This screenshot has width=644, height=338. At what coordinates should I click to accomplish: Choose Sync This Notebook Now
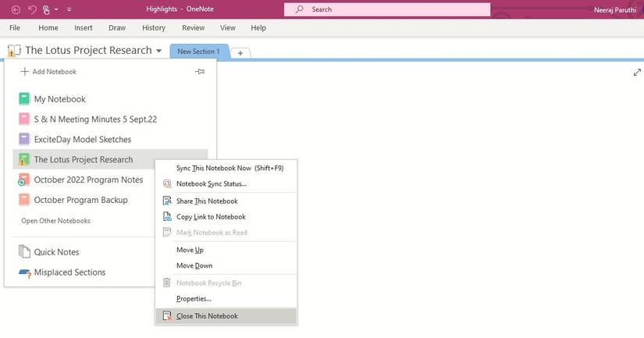[226, 168]
